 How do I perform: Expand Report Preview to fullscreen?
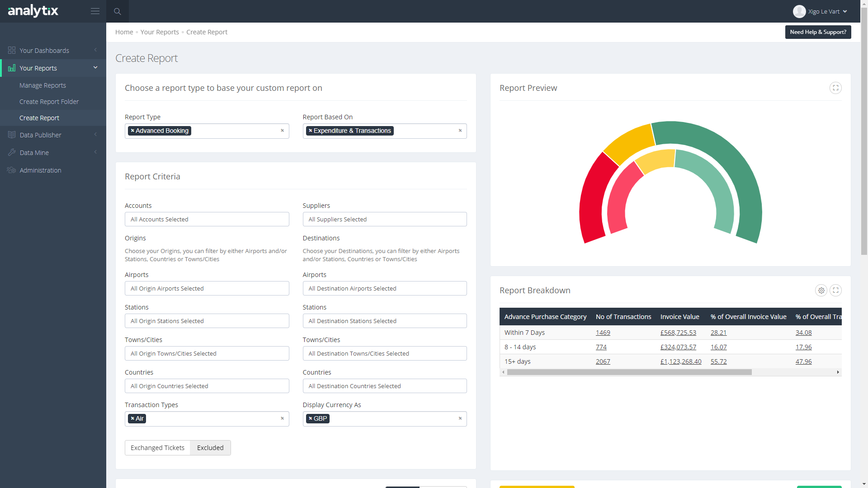click(835, 88)
